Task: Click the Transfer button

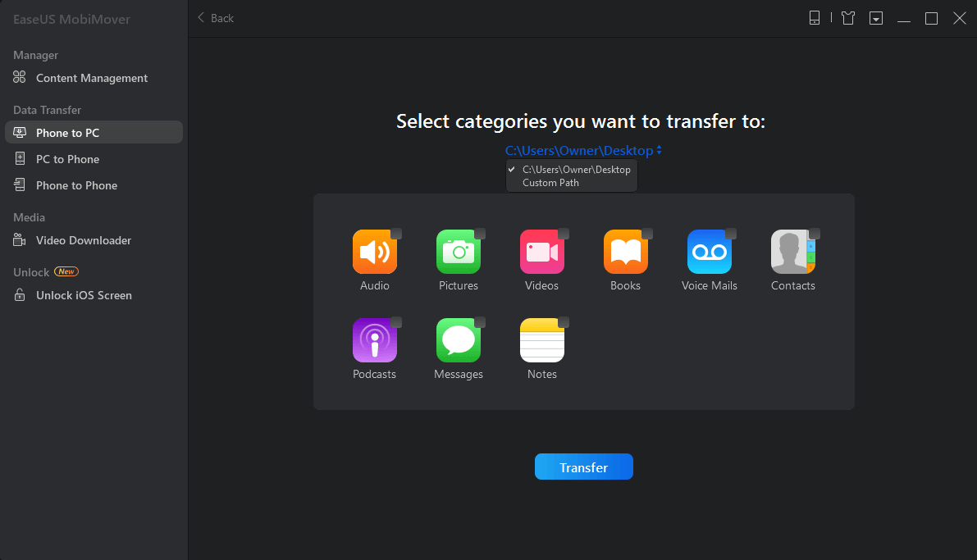Action: coord(583,467)
